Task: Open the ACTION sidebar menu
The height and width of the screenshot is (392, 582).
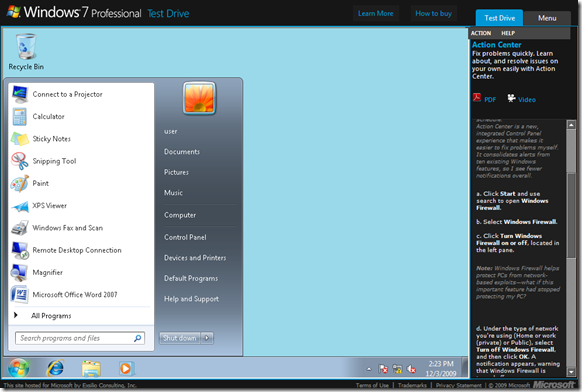Action: pos(481,33)
